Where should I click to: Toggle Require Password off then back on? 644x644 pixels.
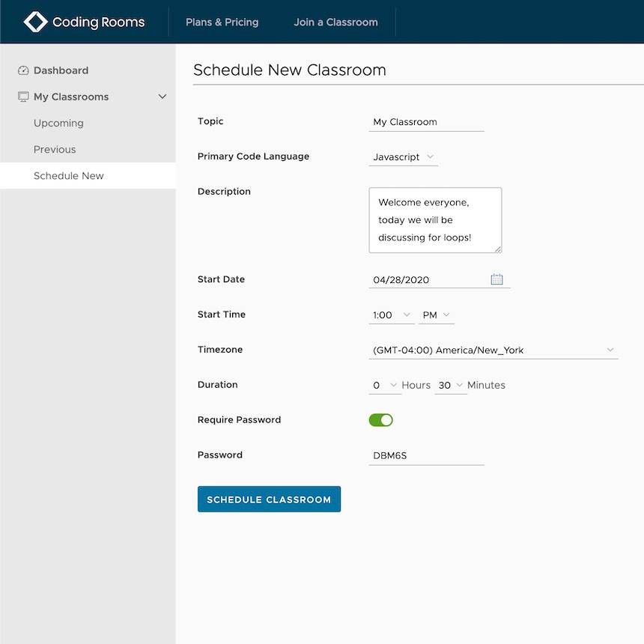coord(381,419)
